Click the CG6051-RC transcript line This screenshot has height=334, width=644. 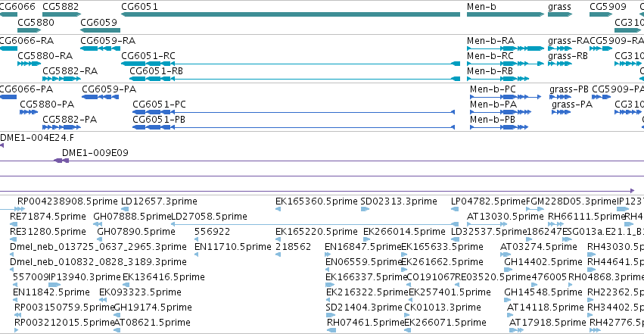tap(291, 64)
